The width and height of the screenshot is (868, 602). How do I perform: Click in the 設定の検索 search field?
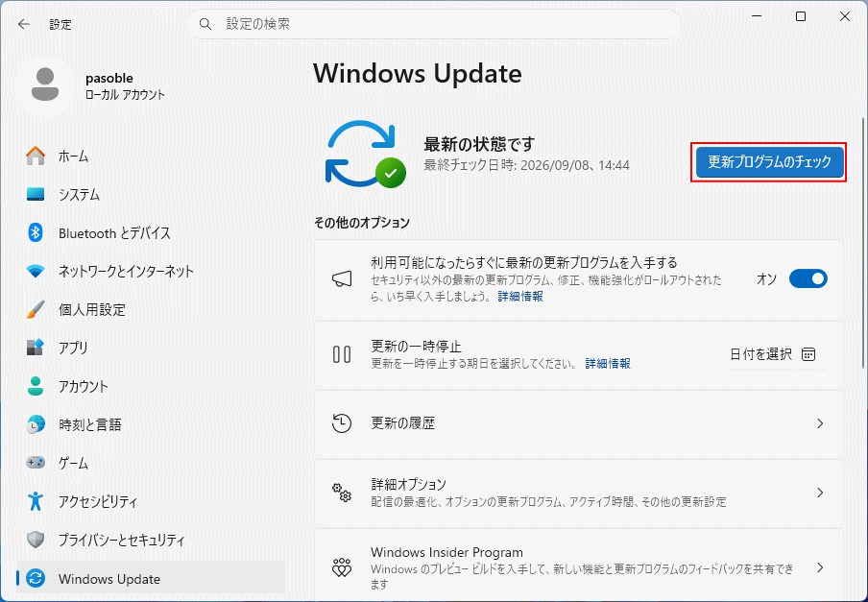click(x=434, y=24)
